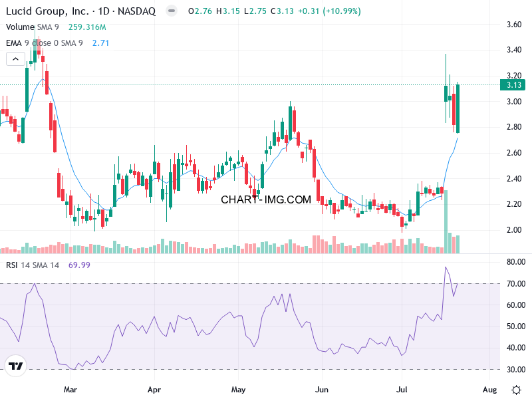Select the Lucid Group, Inc. symbol title
Screen dimensions: 532x399
80,11
